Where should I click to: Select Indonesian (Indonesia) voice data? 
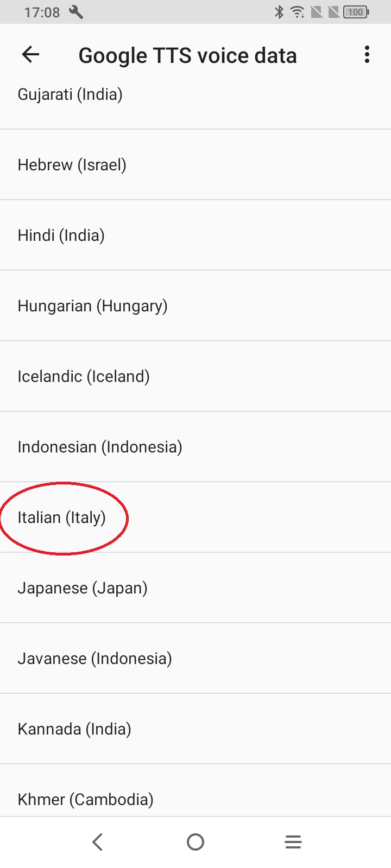pos(195,446)
